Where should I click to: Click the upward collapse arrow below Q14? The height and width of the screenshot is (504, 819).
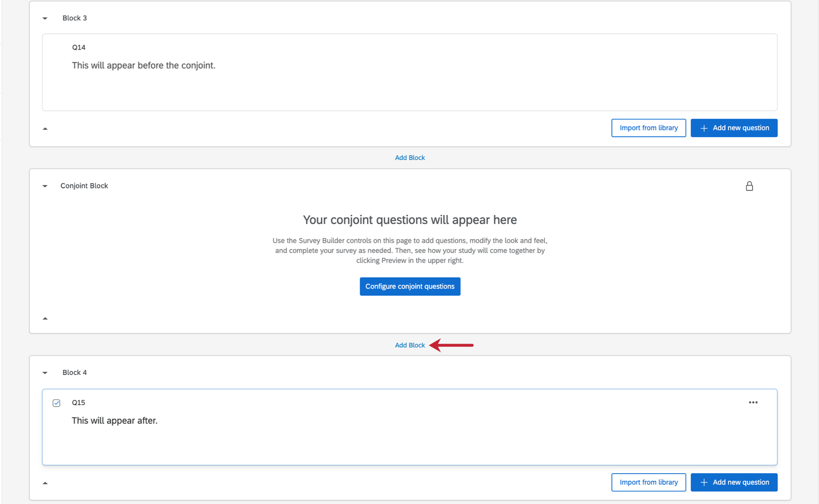coord(45,129)
